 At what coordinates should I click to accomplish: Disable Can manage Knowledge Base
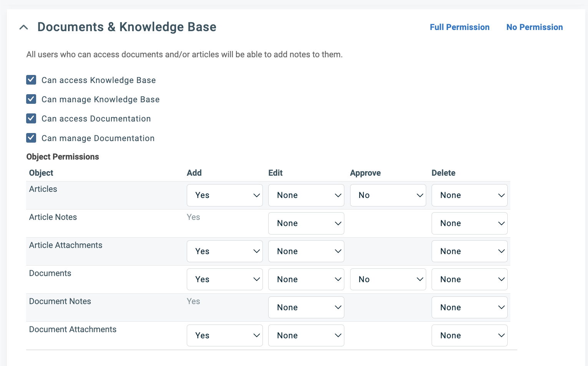coord(31,99)
